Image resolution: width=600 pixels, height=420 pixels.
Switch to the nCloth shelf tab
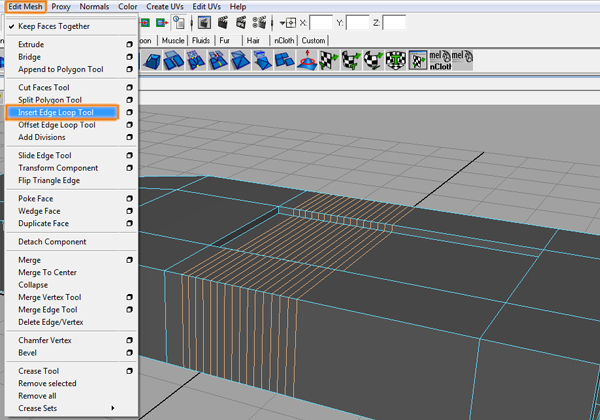[x=284, y=41]
